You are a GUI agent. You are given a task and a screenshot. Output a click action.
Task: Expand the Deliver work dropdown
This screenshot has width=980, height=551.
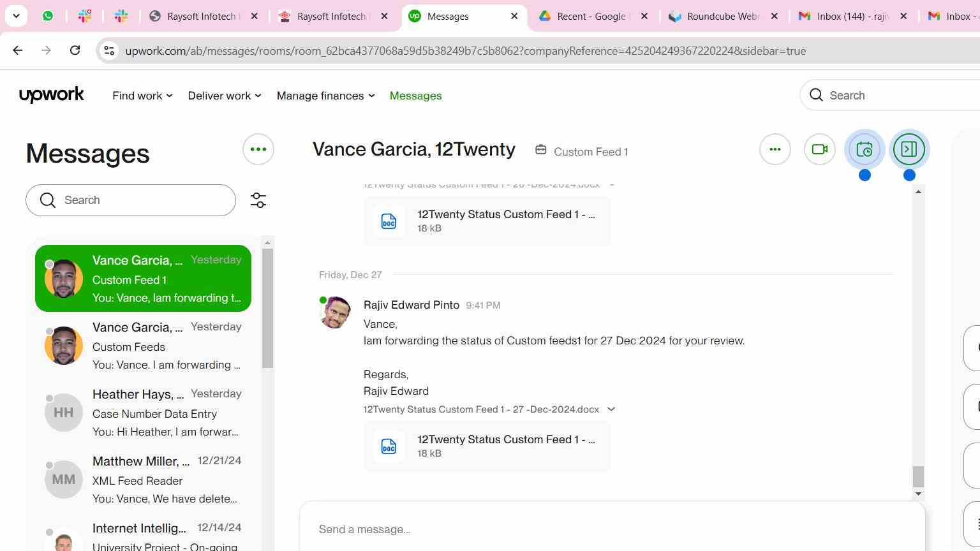point(224,96)
